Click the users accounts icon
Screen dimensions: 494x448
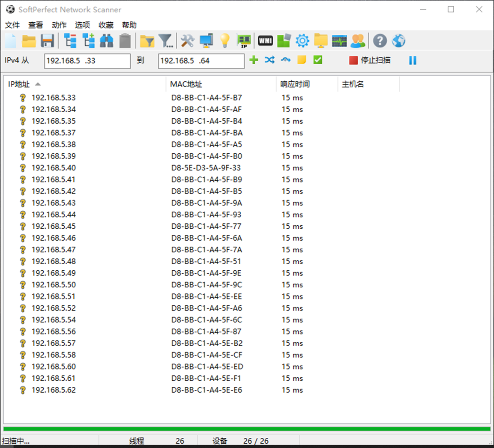(358, 41)
